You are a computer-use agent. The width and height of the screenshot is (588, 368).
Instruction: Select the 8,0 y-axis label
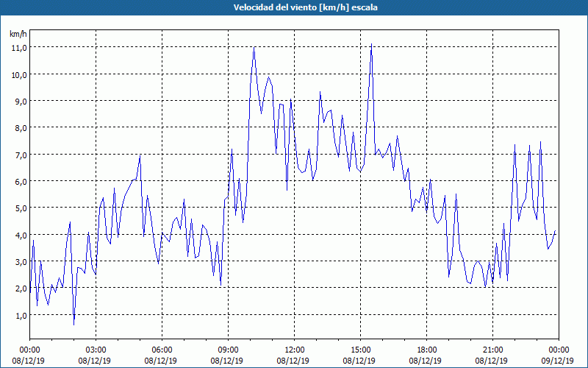point(21,127)
